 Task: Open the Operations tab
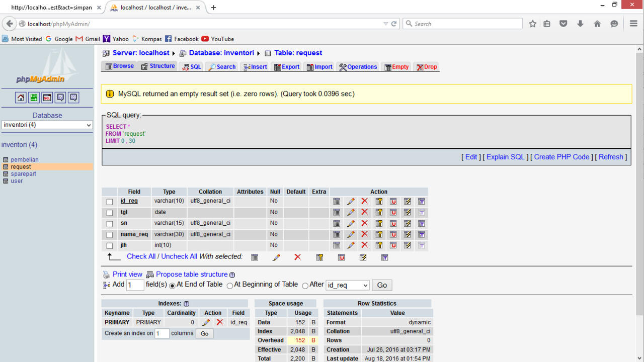point(358,67)
